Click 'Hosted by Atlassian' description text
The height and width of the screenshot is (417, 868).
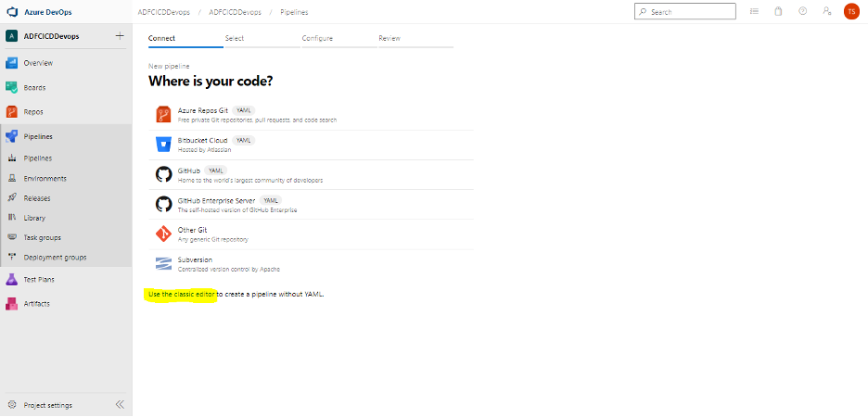204,149
